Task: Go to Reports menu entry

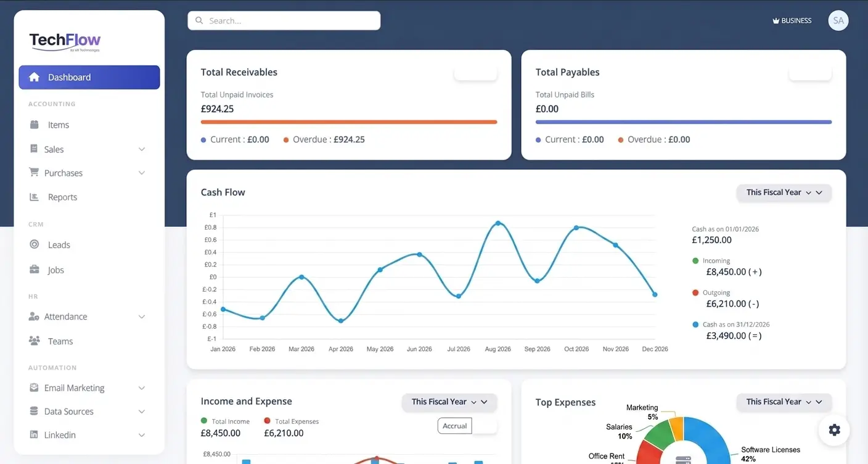Action: pos(89,197)
